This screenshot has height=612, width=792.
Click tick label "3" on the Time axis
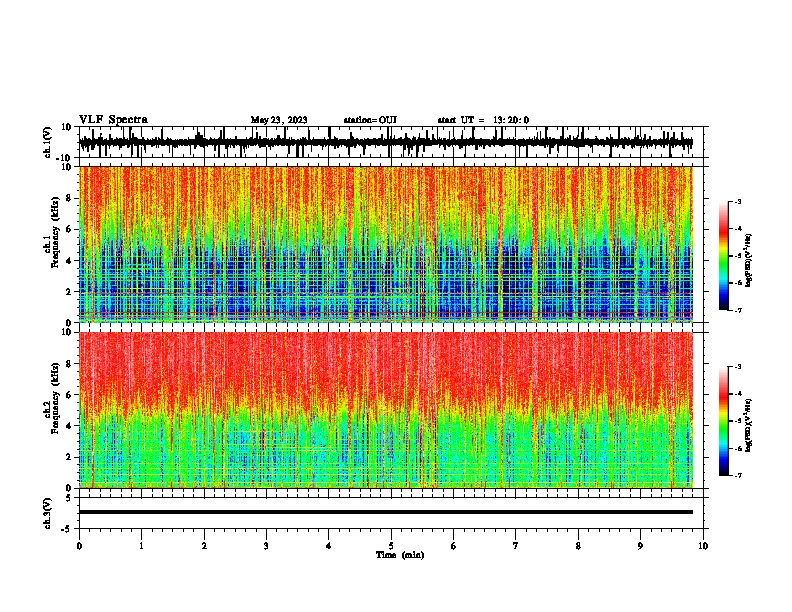coord(266,546)
